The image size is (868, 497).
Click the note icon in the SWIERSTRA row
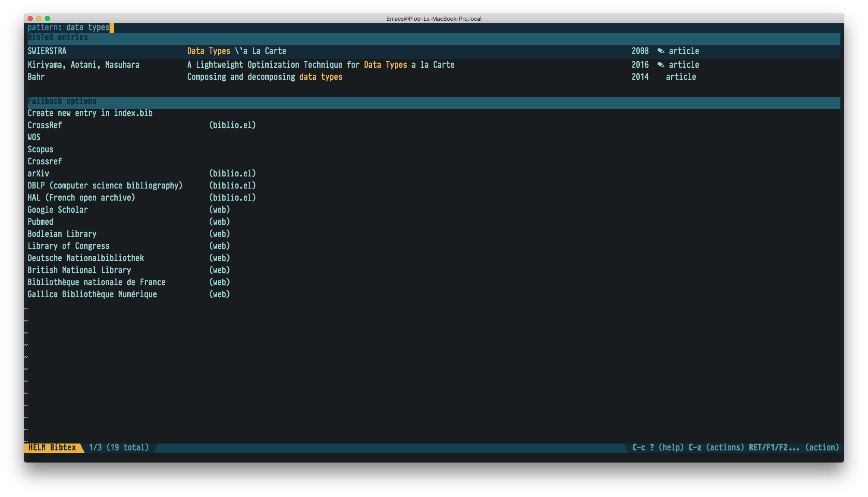coord(660,51)
